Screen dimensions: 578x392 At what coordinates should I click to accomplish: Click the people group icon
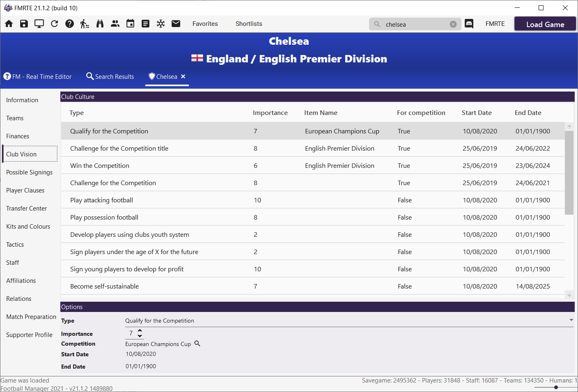click(x=115, y=24)
